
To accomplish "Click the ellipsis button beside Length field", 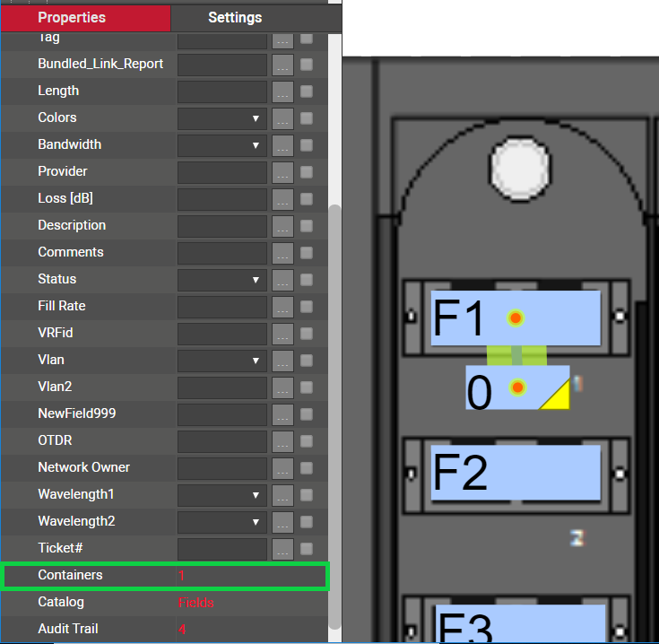I will (282, 91).
